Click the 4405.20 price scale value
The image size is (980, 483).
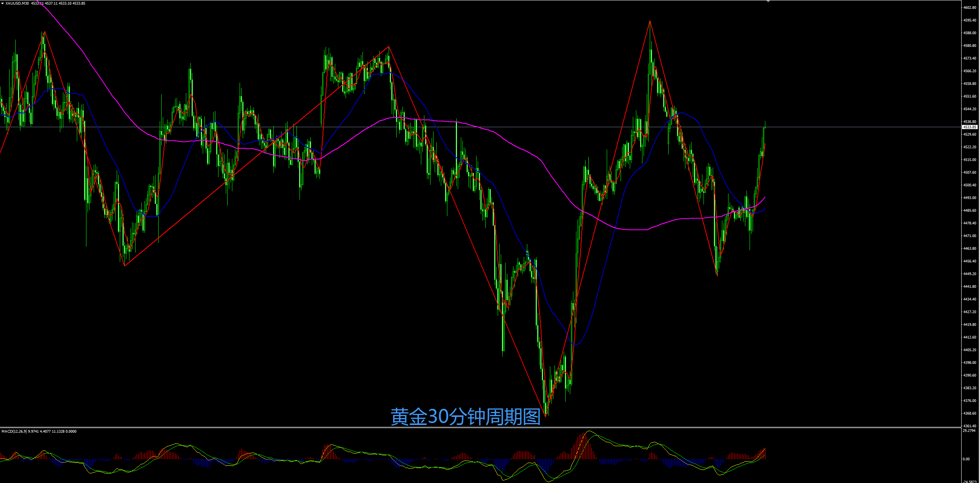pyautogui.click(x=970, y=350)
